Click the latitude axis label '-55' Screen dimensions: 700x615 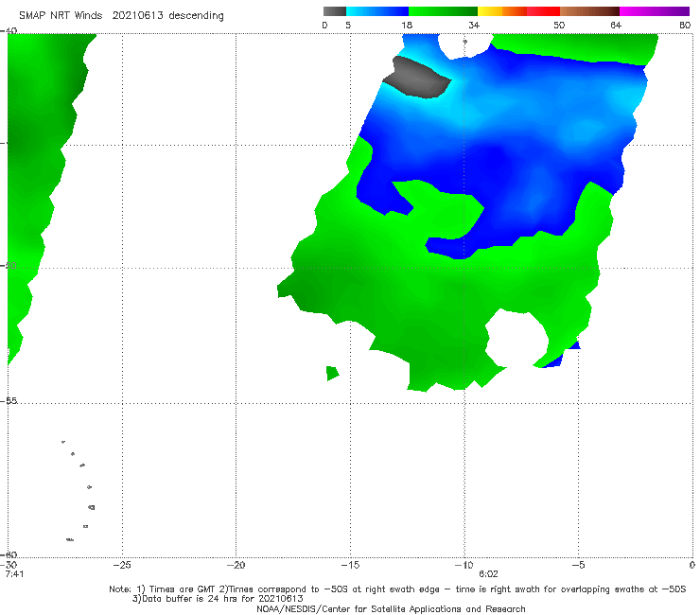click(x=9, y=401)
